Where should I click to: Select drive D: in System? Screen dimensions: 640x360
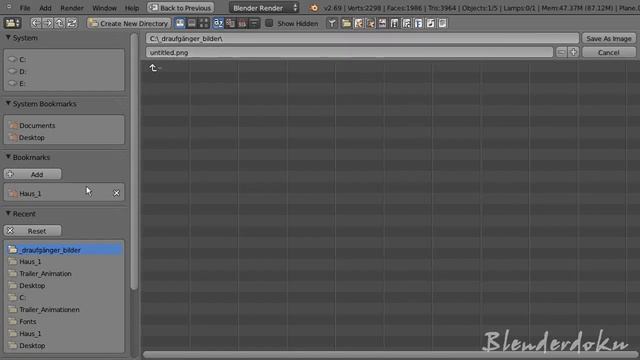[x=64, y=71]
